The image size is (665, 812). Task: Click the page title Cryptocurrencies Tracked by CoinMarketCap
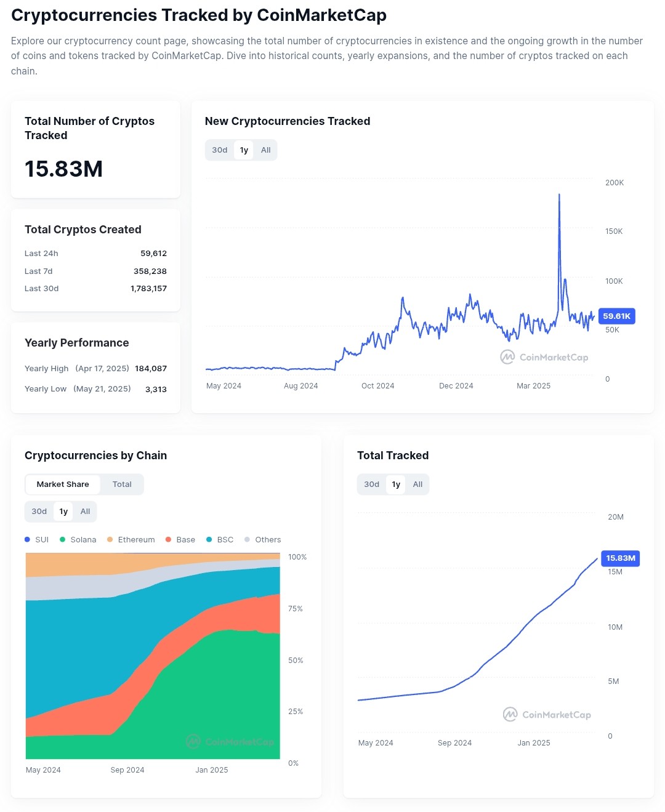199,15
